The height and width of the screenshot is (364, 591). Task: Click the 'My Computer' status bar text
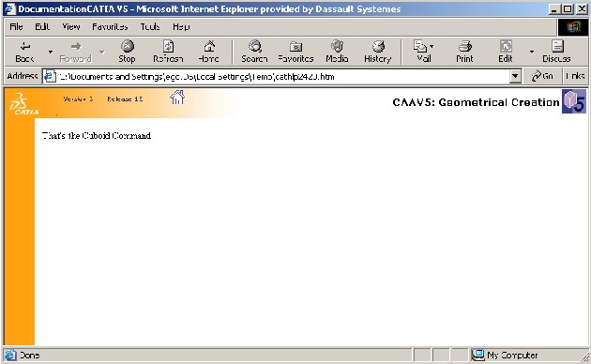[x=512, y=356]
